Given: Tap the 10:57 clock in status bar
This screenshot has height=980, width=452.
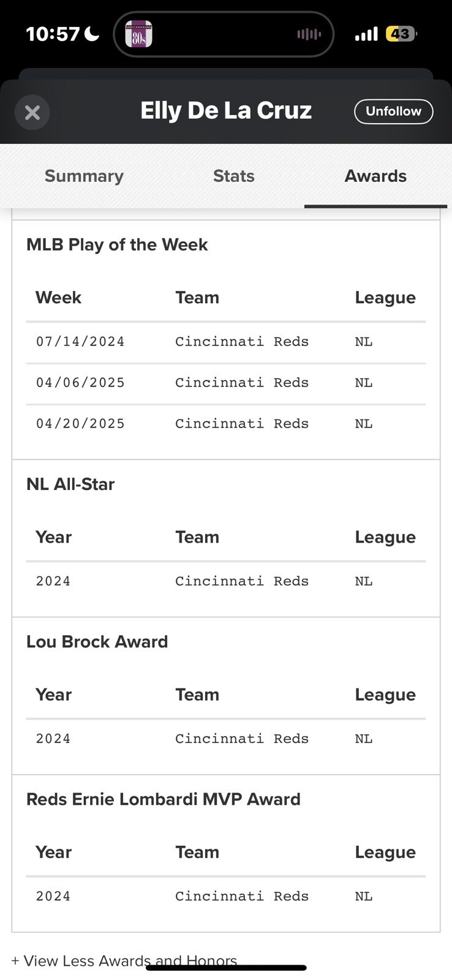Looking at the screenshot, I should [53, 34].
